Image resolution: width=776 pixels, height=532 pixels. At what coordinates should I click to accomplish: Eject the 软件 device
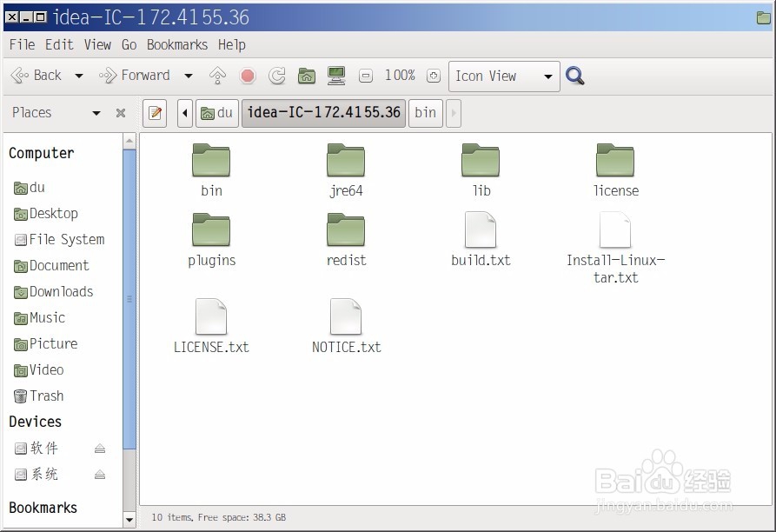[99, 449]
